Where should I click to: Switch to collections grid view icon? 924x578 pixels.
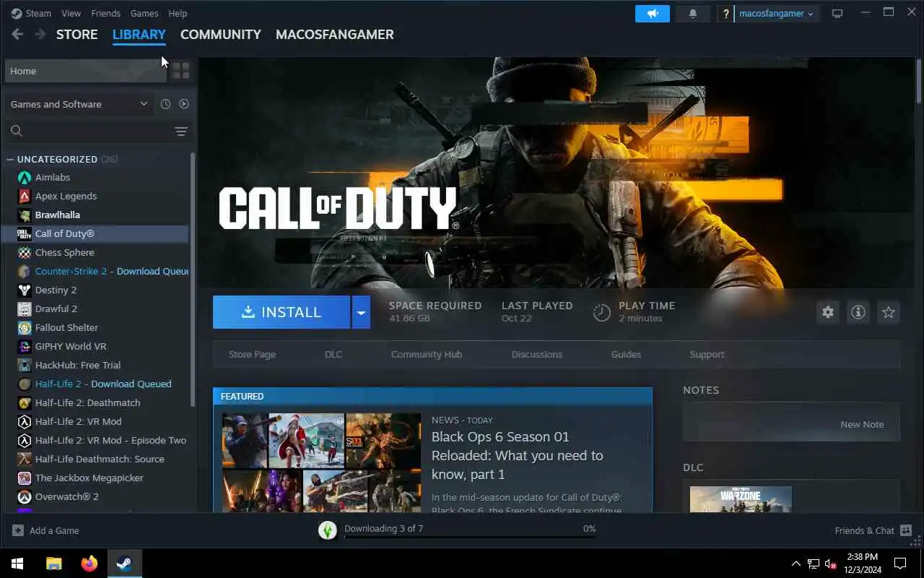[x=180, y=70]
